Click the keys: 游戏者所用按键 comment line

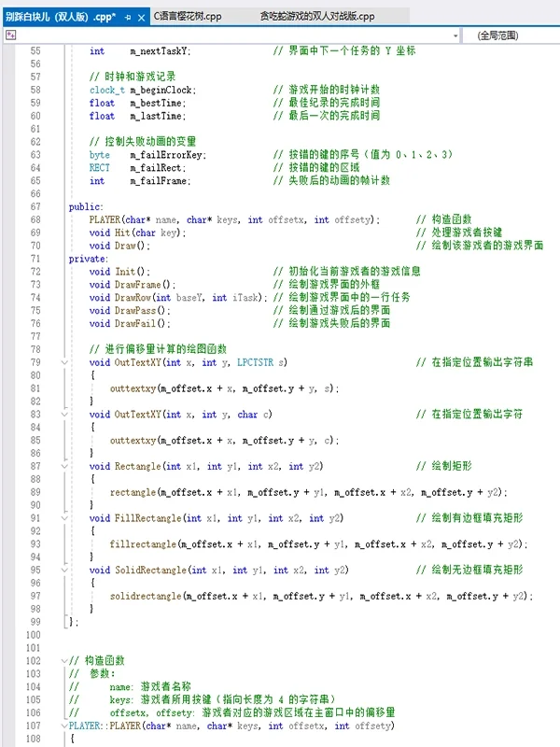(x=222, y=699)
